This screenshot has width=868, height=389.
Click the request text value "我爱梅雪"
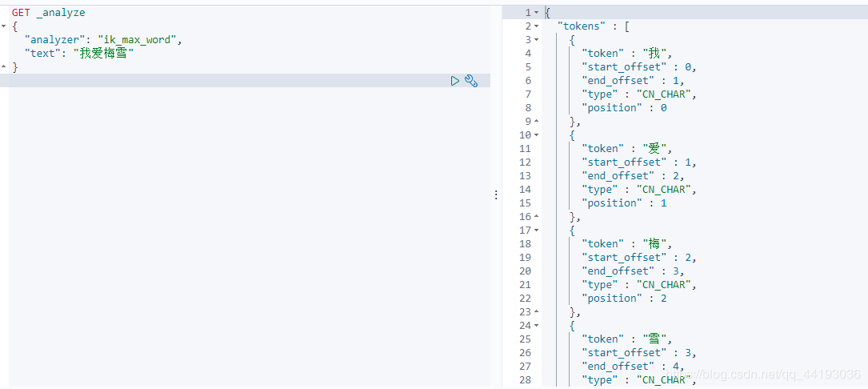pos(103,53)
